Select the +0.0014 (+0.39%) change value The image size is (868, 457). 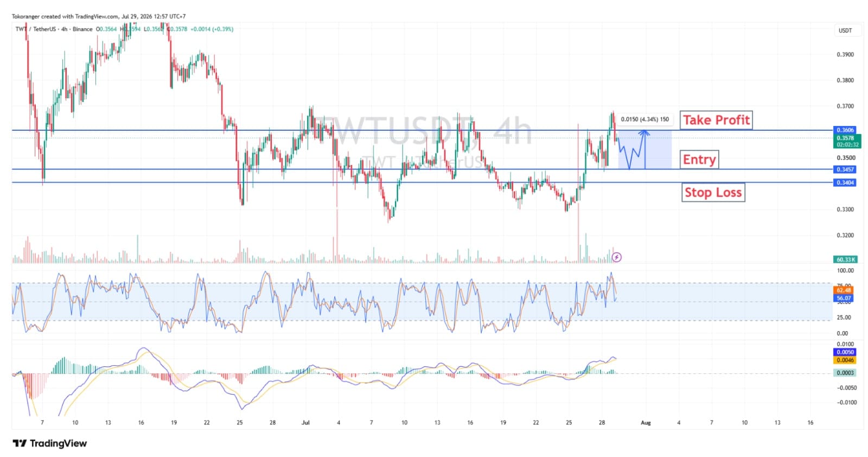(212, 29)
